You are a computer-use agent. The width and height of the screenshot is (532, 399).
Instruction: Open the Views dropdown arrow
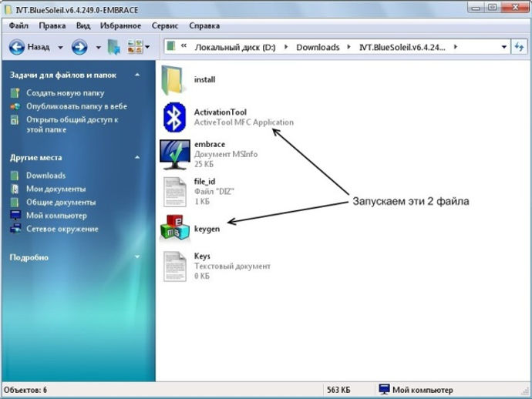point(147,47)
